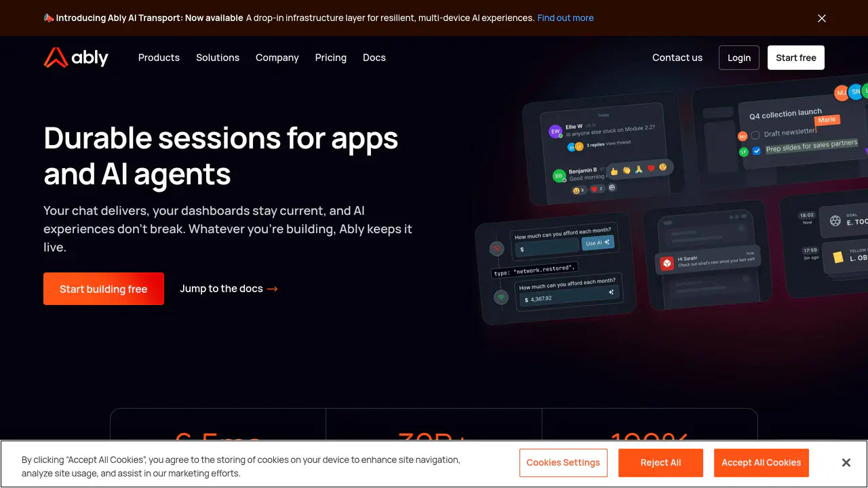The height and width of the screenshot is (488, 868).
Task: Click the MJ avatar at the top right
Action: [x=842, y=93]
